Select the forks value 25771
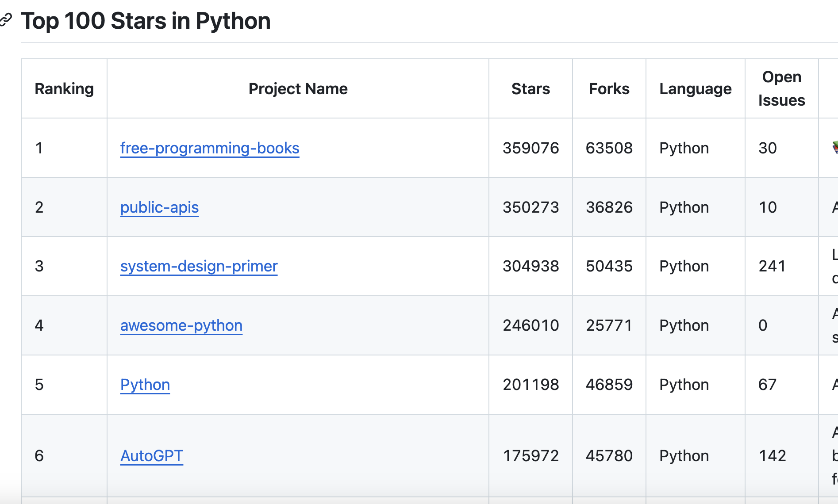The width and height of the screenshot is (838, 504). [x=609, y=325]
